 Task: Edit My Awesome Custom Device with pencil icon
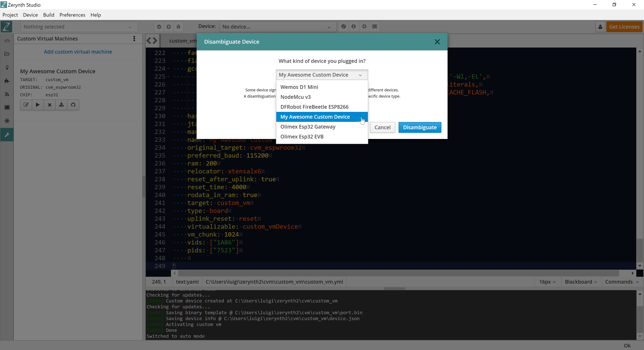click(x=26, y=105)
